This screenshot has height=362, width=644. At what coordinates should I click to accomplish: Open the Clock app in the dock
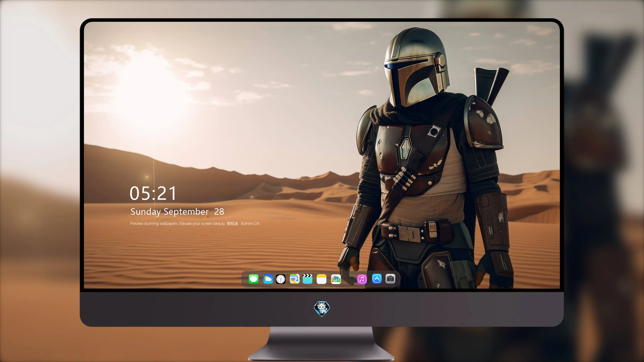click(x=281, y=279)
